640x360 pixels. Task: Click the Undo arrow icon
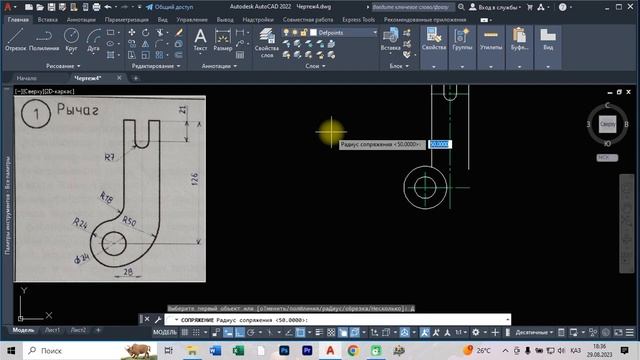coord(108,7)
